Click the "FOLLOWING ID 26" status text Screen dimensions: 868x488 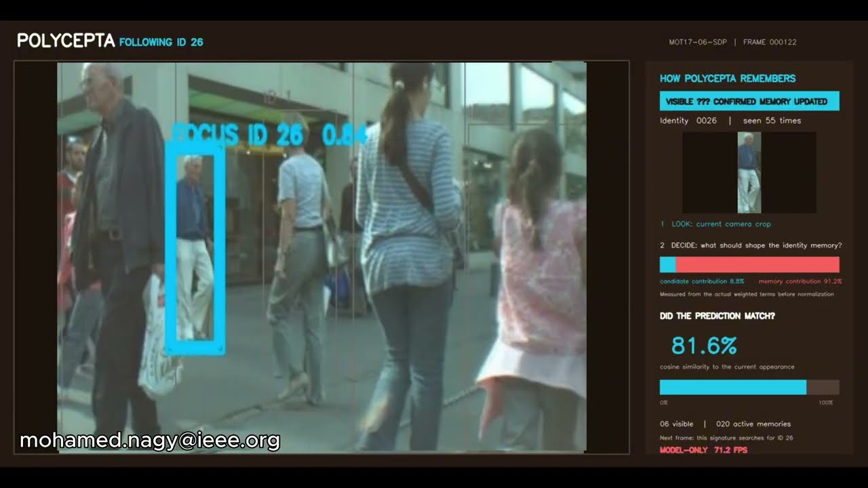pos(161,42)
